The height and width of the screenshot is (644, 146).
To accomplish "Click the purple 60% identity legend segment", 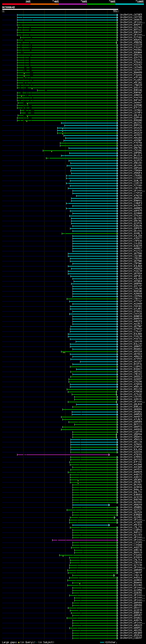I will (73, 4).
